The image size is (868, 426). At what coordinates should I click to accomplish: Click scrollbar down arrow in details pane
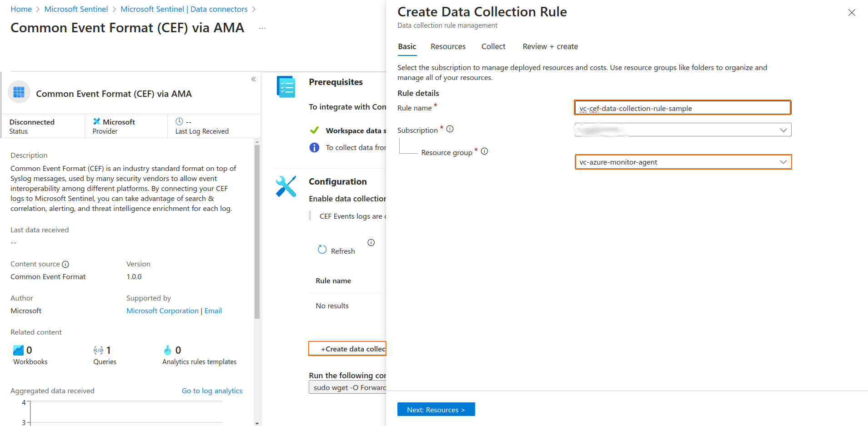tap(257, 423)
